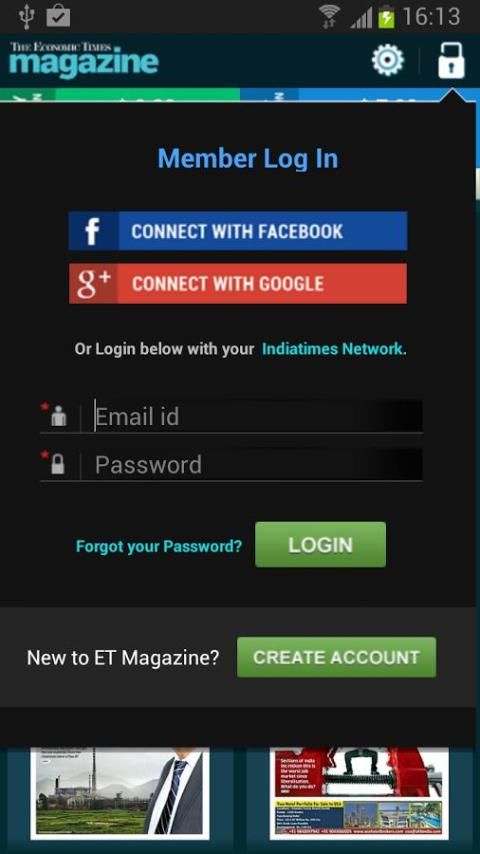Tap the person icon beside Email id
Viewport: 480px width, 854px height.
coord(59,417)
